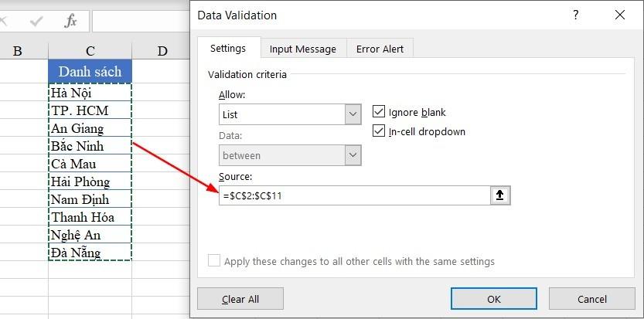Disable the In-cell dropdown checkbox
Viewport: 644px width, 319px height.
click(x=379, y=131)
